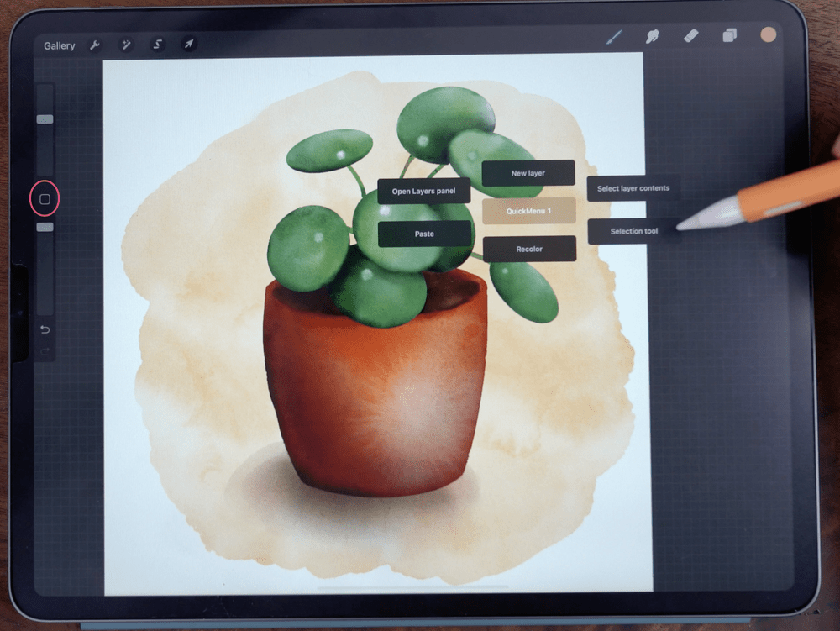
Task: Open the active color swatch
Action: [x=768, y=35]
